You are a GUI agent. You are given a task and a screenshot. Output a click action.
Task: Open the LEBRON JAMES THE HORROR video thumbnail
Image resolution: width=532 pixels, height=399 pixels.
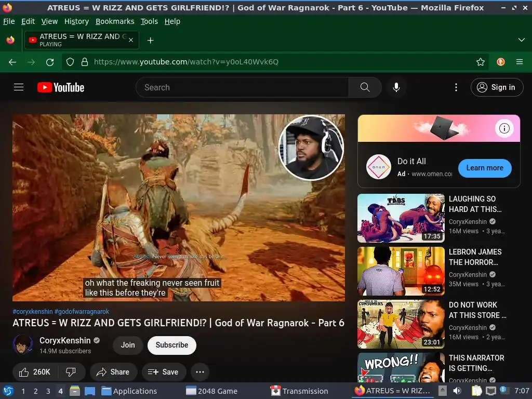click(401, 271)
